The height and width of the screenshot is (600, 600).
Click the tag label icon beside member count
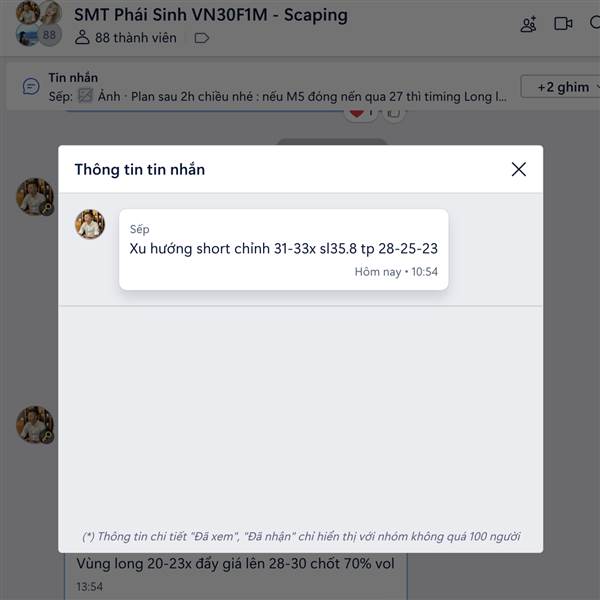pyautogui.click(x=202, y=38)
